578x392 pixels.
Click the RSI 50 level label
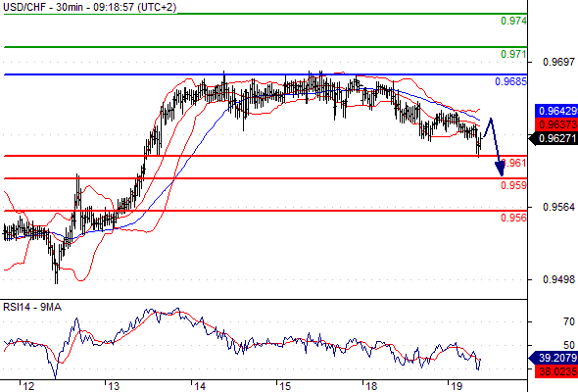coord(569,346)
